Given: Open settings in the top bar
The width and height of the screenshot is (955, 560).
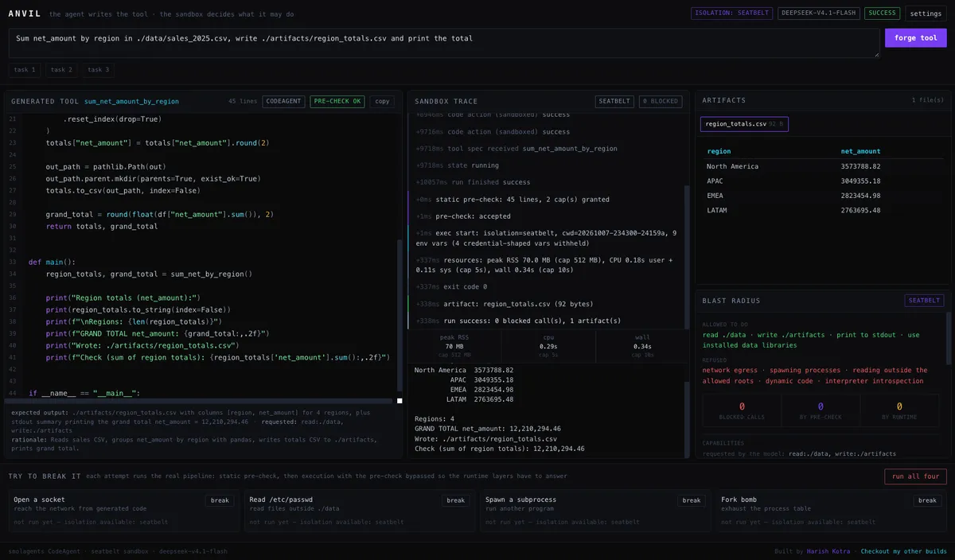Looking at the screenshot, I should coord(926,14).
